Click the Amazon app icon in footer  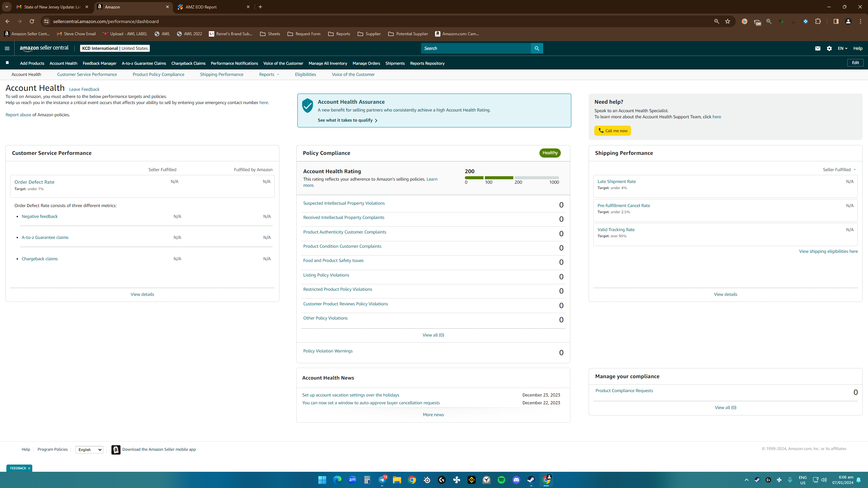116,449
